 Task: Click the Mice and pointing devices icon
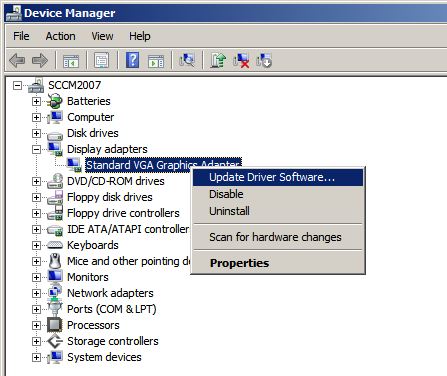coord(55,261)
